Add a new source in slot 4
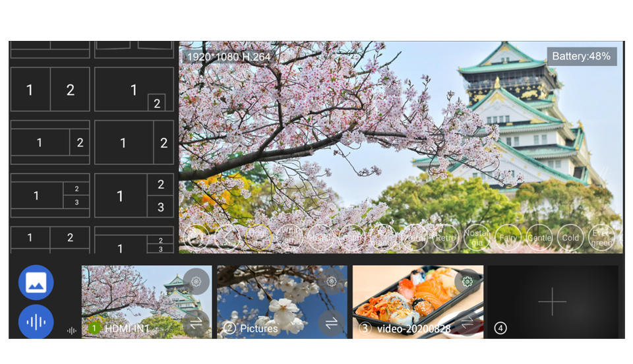The height and width of the screenshot is (364, 633). click(x=552, y=301)
